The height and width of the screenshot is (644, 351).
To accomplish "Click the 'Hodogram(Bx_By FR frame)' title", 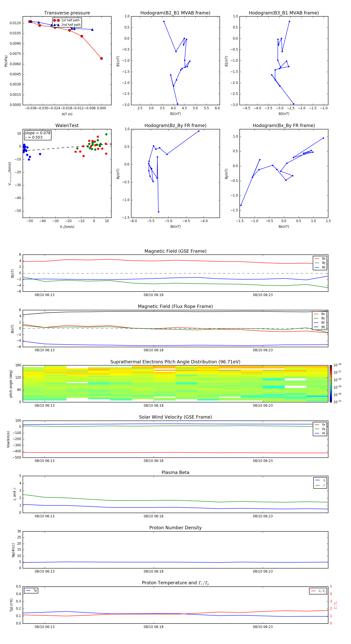I will tap(284, 125).
